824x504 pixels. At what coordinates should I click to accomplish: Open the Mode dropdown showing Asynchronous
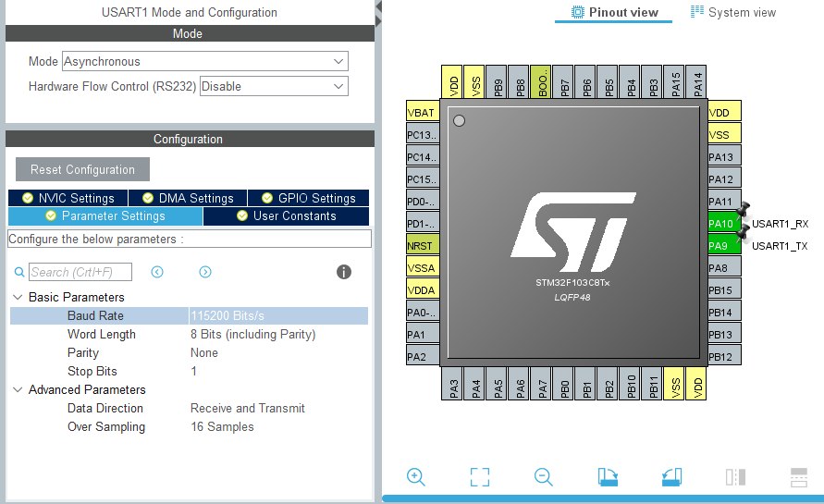coord(205,61)
